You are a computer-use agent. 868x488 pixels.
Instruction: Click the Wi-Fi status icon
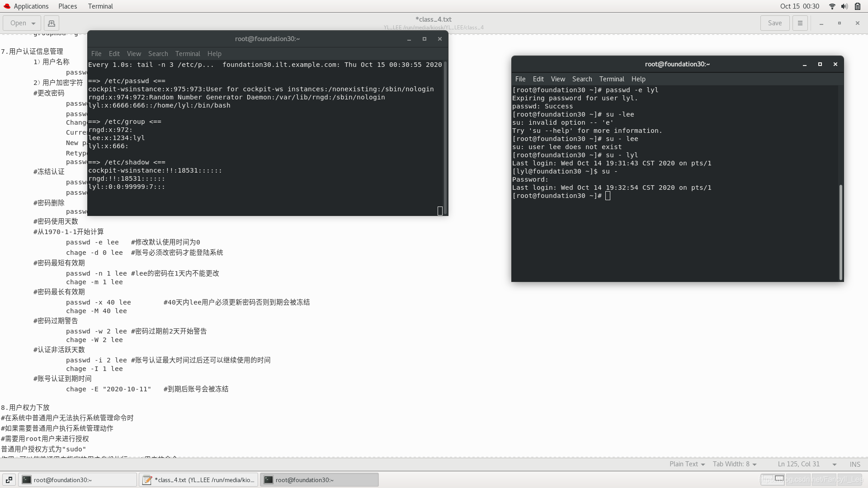tap(832, 6)
